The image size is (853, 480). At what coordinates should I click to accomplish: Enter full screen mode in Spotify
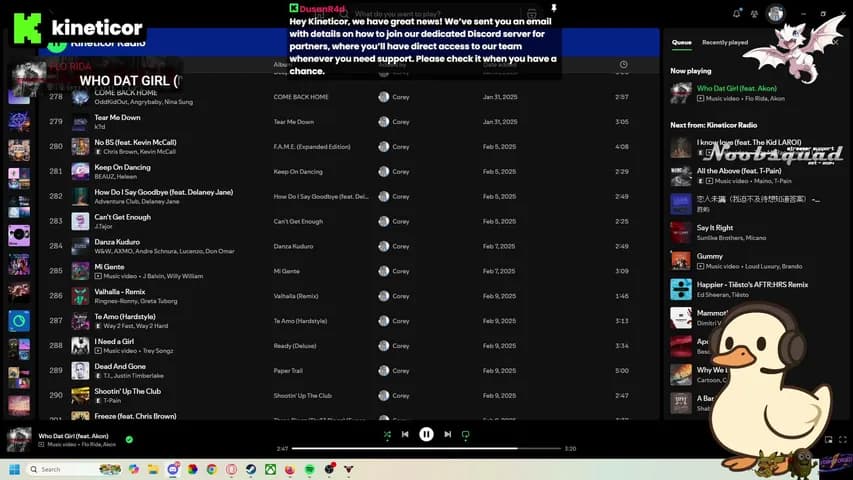(843, 440)
